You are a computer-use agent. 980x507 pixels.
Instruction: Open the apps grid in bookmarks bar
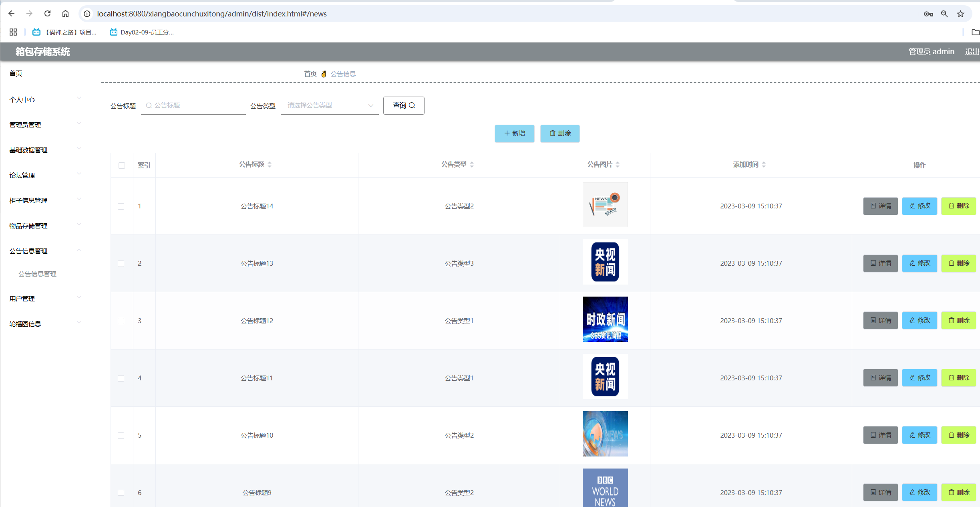coord(13,32)
